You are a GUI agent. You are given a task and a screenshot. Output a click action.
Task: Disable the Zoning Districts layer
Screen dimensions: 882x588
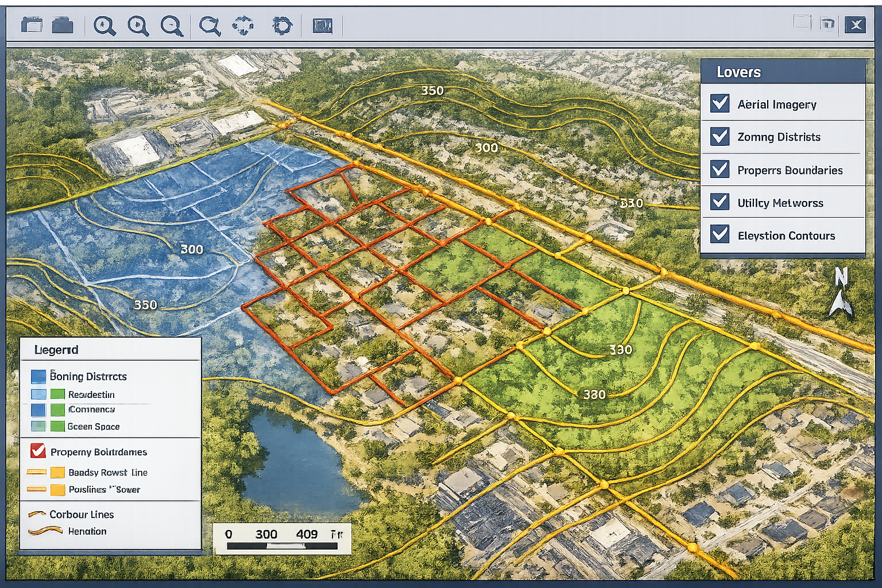tap(718, 137)
